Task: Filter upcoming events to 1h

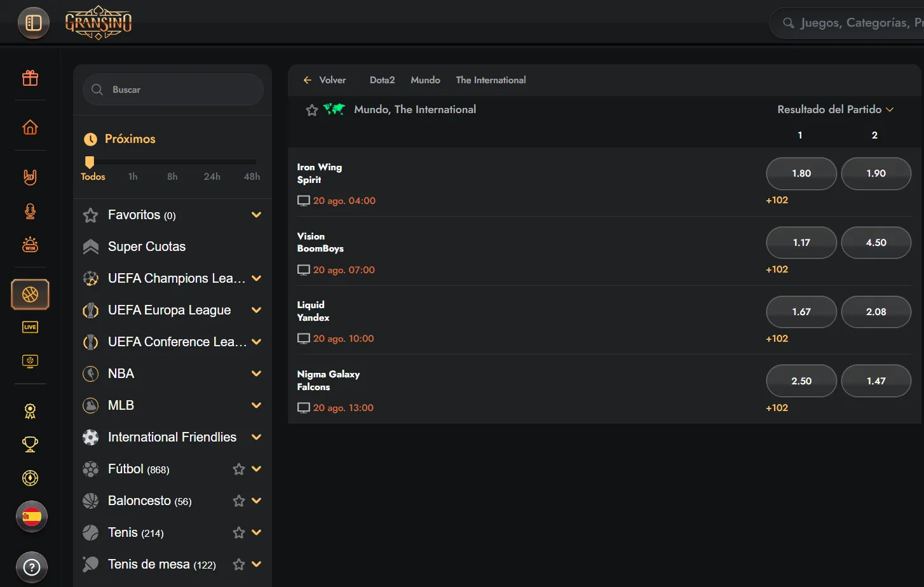Action: click(x=133, y=177)
